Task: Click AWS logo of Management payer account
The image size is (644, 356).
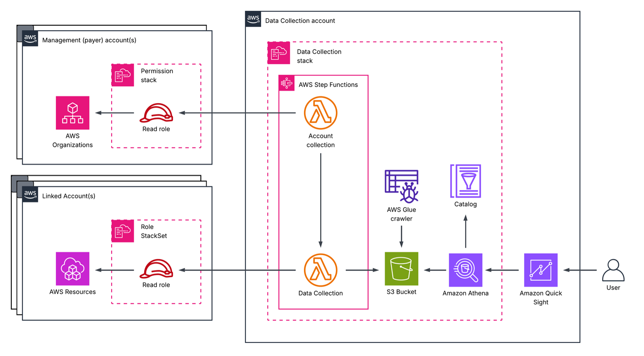Action: coord(30,38)
